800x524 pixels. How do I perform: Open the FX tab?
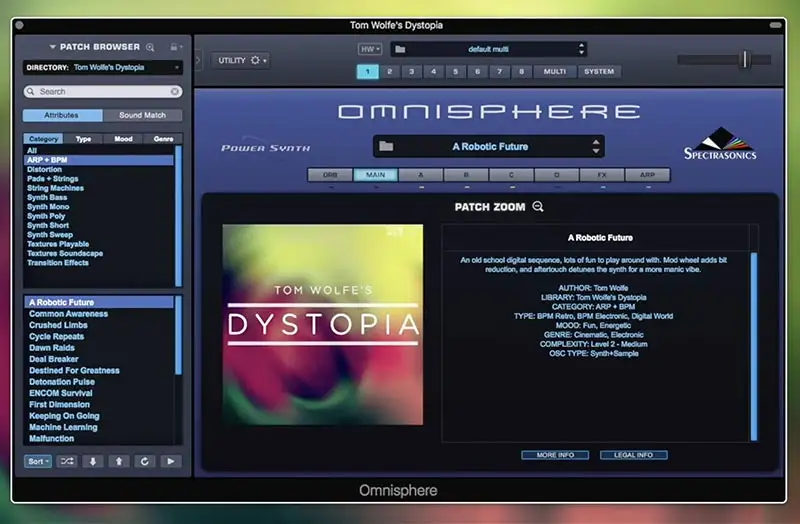coord(602,175)
